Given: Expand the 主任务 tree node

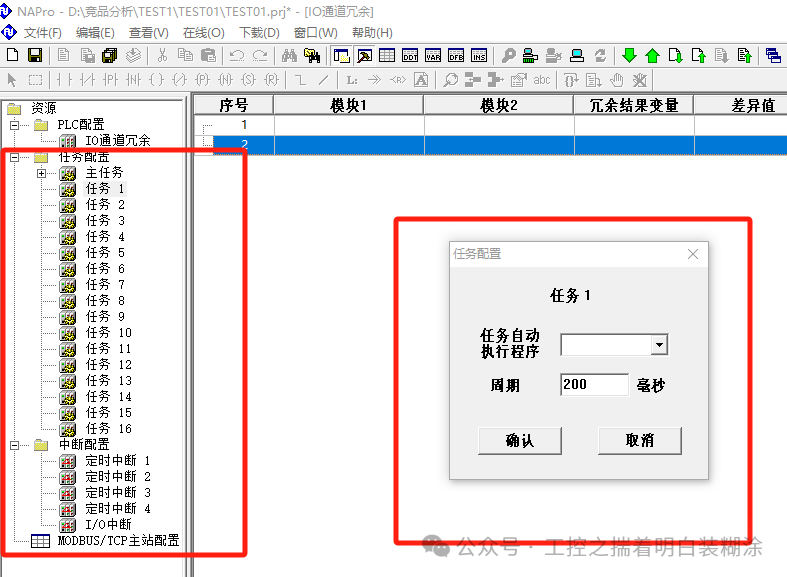Looking at the screenshot, I should pyautogui.click(x=41, y=174).
